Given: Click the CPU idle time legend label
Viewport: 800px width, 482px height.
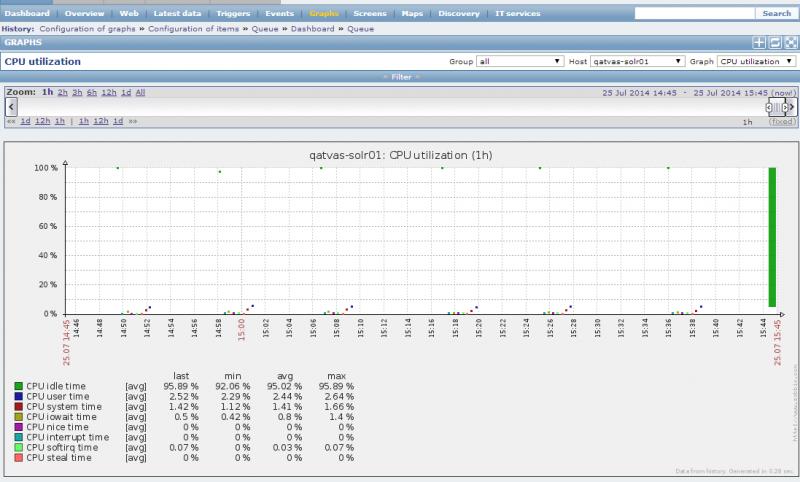Looking at the screenshot, I should (56, 386).
